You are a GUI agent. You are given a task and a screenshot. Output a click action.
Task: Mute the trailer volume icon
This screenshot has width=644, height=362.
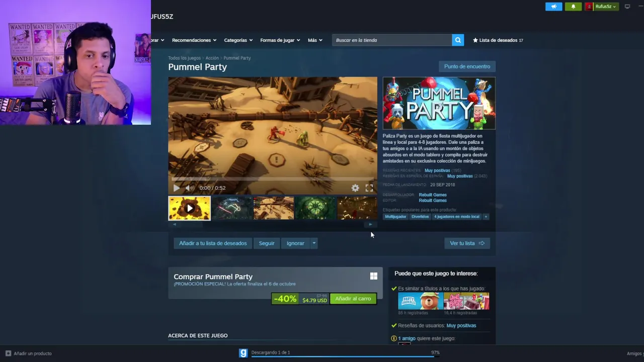click(x=189, y=188)
